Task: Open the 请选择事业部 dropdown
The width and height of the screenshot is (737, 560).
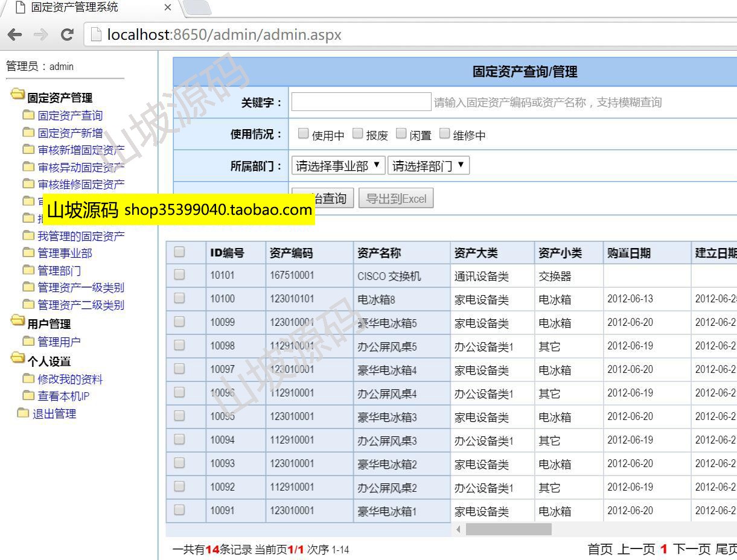Action: click(x=338, y=166)
